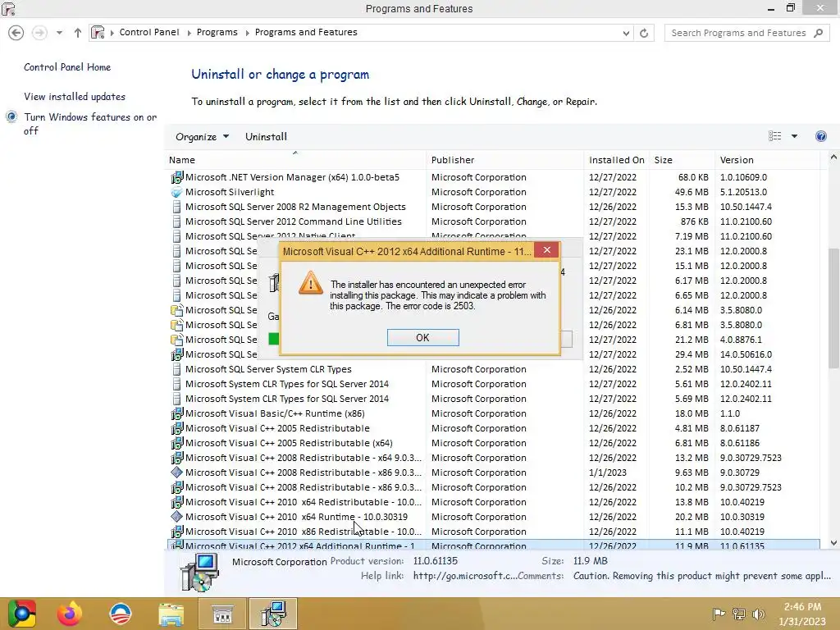840x630 pixels.
Task: Click the green uninstall progress bar
Action: pyautogui.click(x=274, y=339)
